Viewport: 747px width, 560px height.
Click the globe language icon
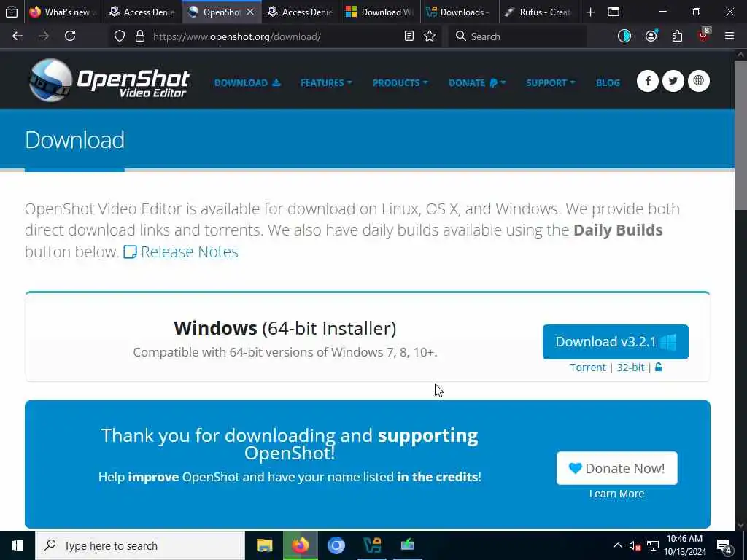(698, 81)
